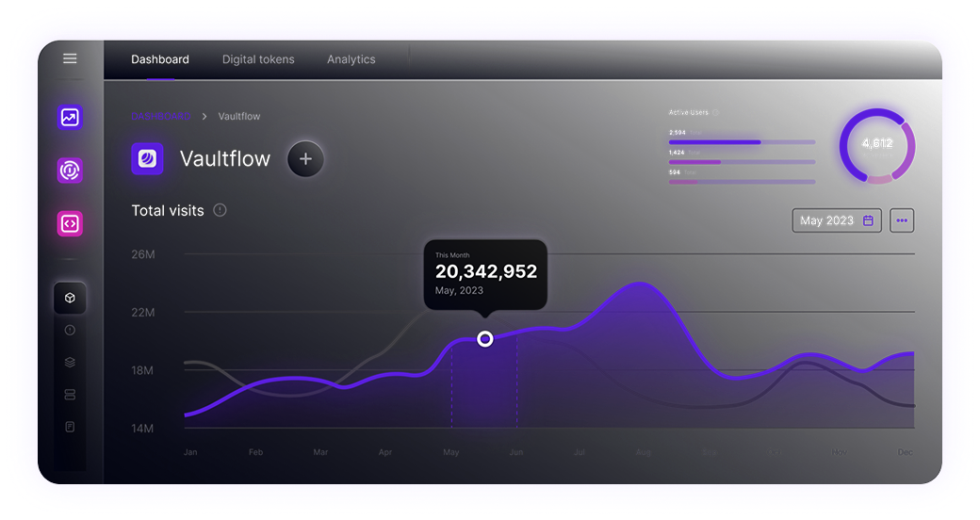Viewport: 980px width, 520px height.
Task: Click the chart data point marker for May
Action: 484,338
